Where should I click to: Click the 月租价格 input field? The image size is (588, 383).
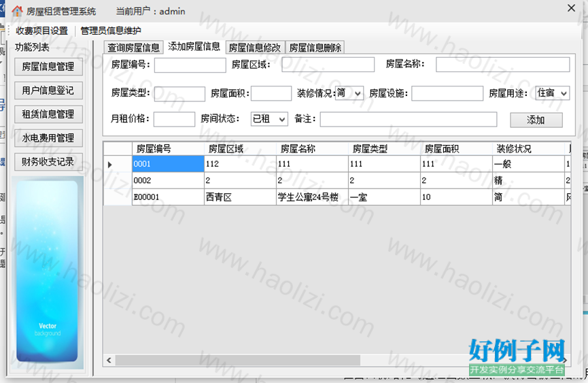pos(175,119)
